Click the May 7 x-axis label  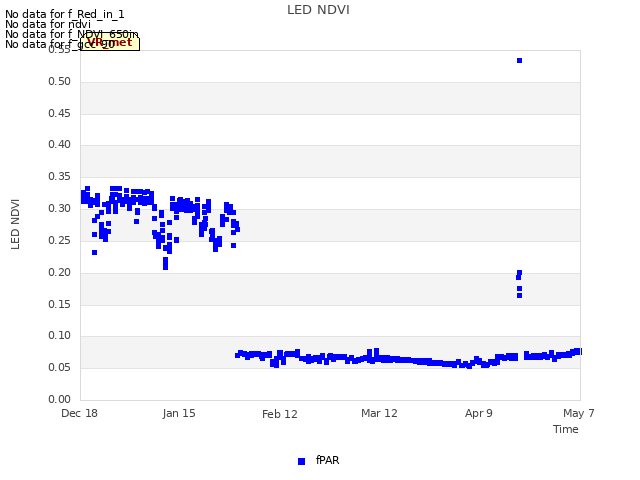[578, 413]
